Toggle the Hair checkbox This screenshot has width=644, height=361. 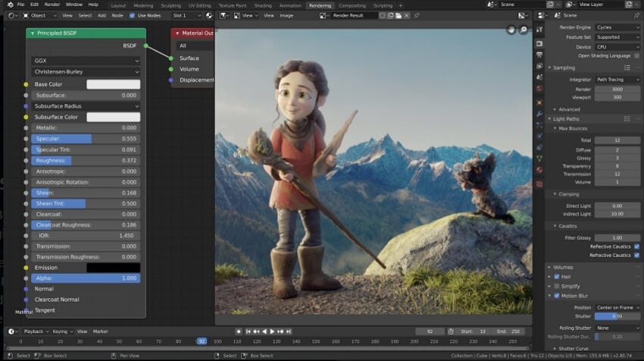pos(557,277)
